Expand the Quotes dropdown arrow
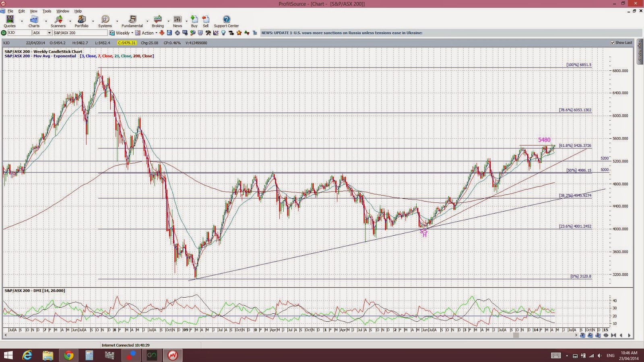This screenshot has width=644, height=362. pyautogui.click(x=22, y=21)
